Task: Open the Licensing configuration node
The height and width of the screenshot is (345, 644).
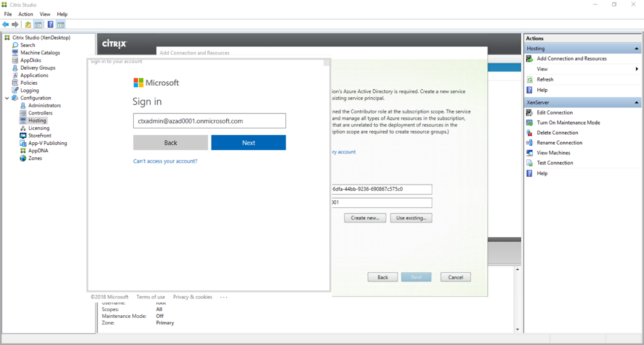Action: click(38, 128)
